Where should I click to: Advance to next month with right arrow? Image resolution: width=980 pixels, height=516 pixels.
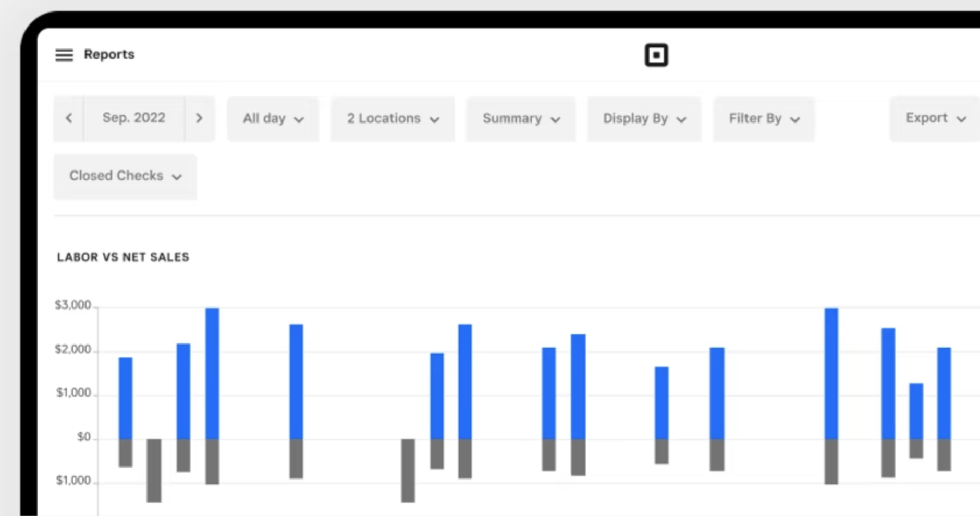(200, 118)
